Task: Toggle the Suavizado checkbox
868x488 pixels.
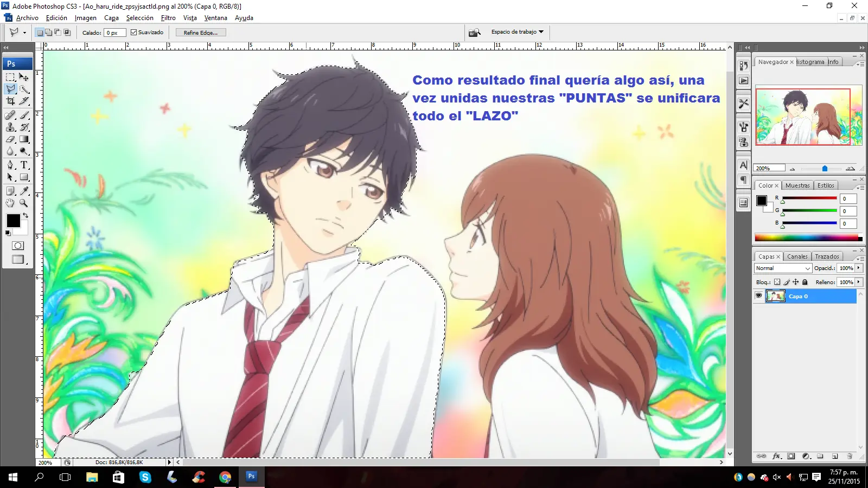Action: click(x=134, y=33)
